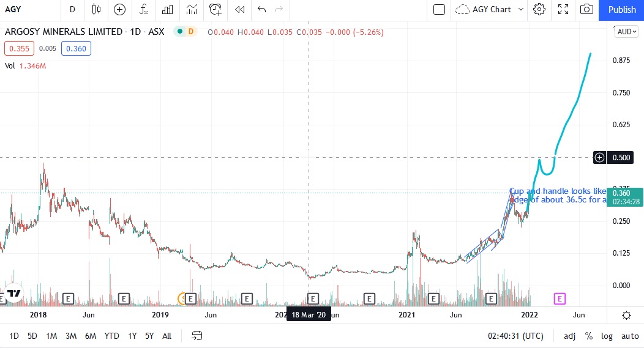Enter fullscreen mode
Screen dimensions: 644x348
(x=563, y=9)
